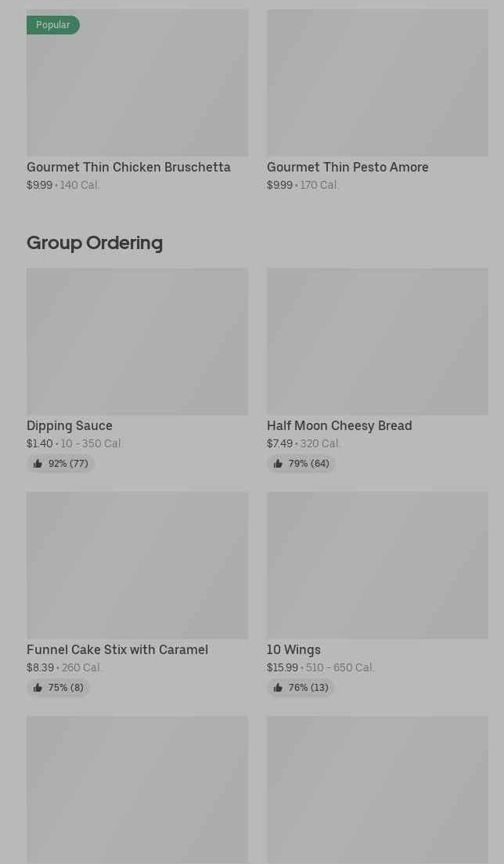Click the Group Ordering section heading

95,243
